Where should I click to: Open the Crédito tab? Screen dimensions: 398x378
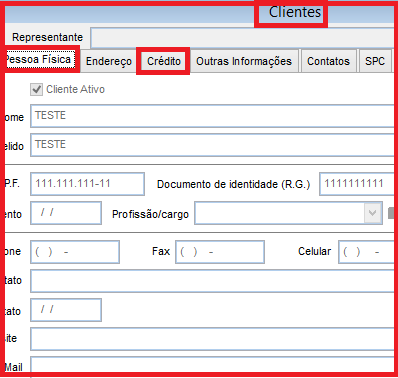click(x=164, y=61)
